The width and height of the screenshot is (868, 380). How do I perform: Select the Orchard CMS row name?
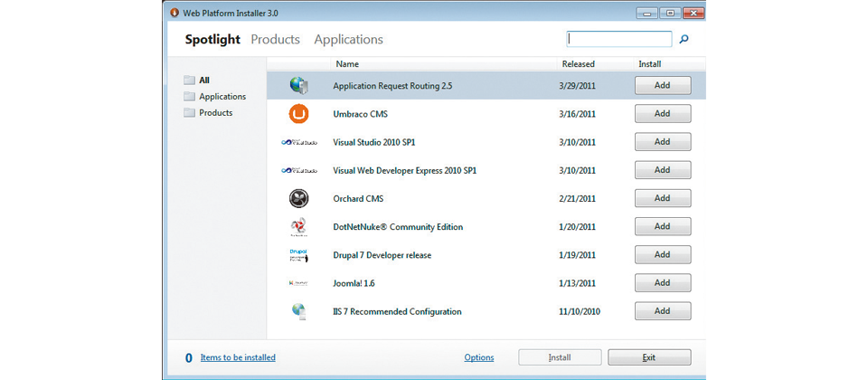(x=358, y=198)
